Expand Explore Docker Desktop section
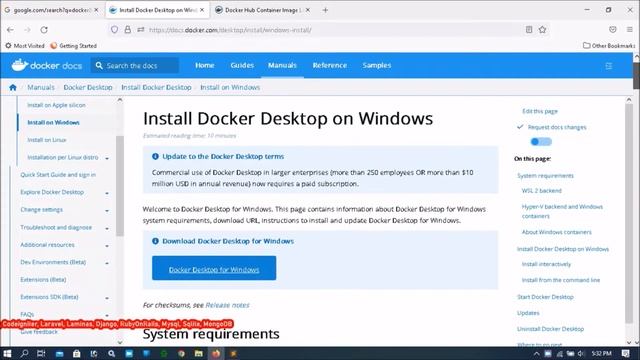 click(107, 193)
